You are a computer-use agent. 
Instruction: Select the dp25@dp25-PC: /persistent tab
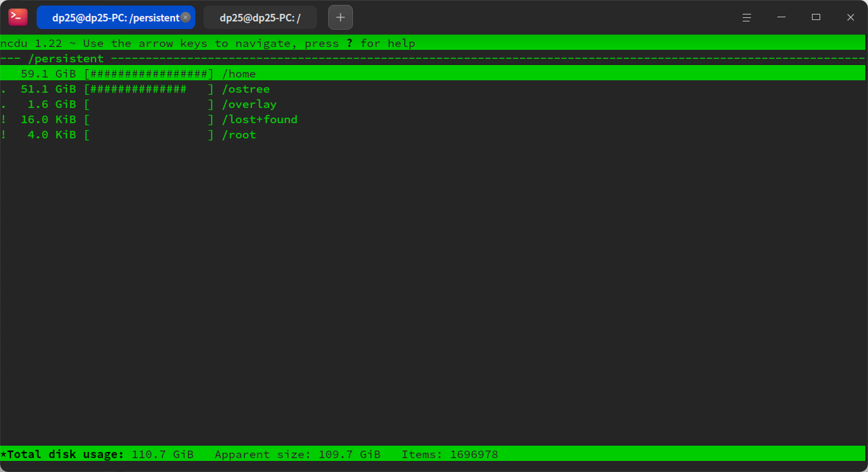116,17
